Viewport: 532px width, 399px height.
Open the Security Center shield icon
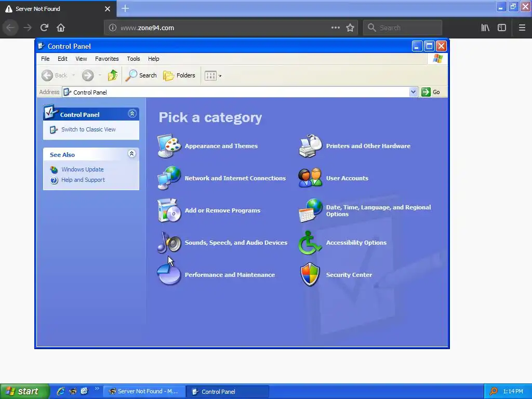point(310,274)
